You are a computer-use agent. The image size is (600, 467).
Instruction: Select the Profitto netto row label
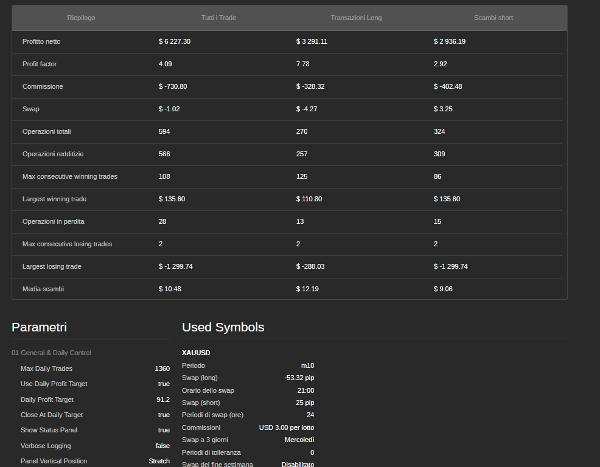(x=41, y=41)
